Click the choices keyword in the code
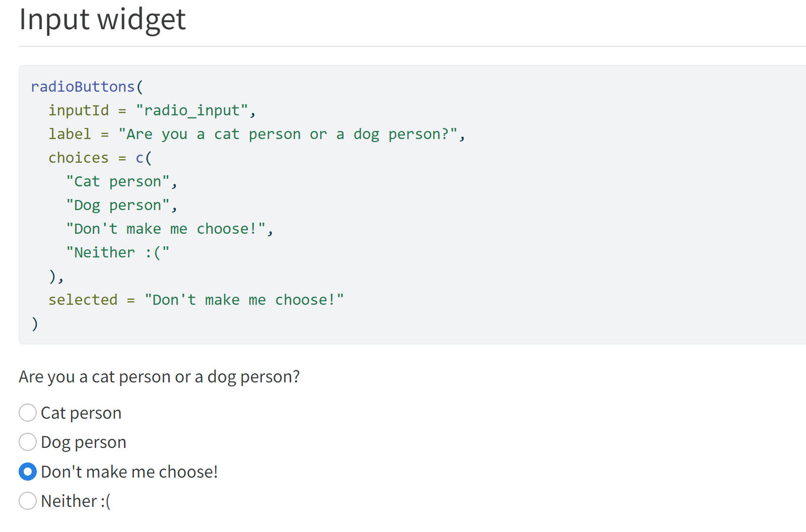 [78, 158]
